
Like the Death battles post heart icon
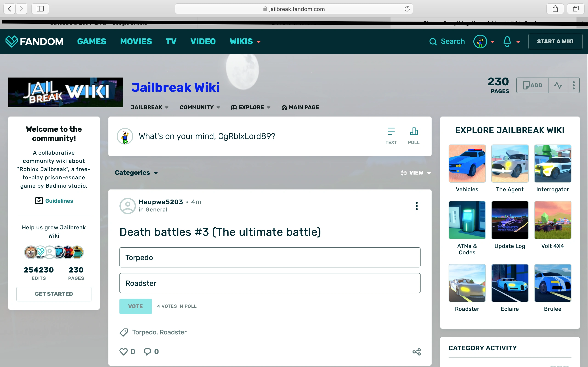tap(123, 351)
